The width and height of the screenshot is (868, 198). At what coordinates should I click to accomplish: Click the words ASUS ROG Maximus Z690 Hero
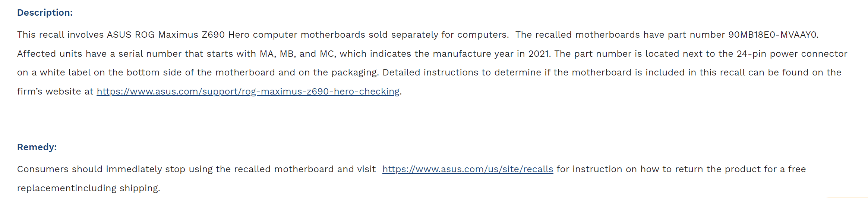pyautogui.click(x=178, y=35)
